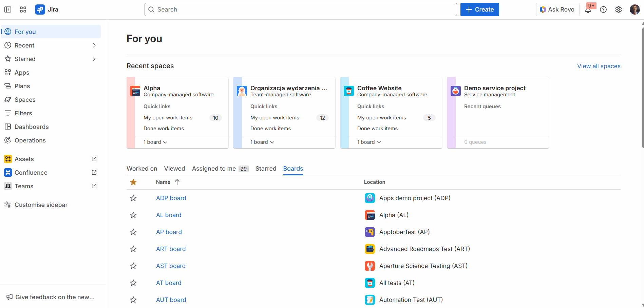Image resolution: width=644 pixels, height=308 pixels.
Task: Open the Alpha (AL) location
Action: click(x=394, y=215)
